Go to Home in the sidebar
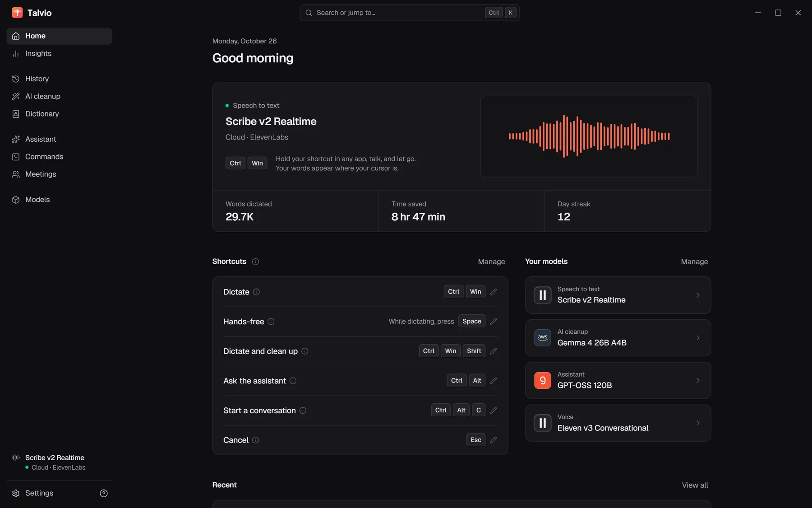812x508 pixels. pos(59,36)
